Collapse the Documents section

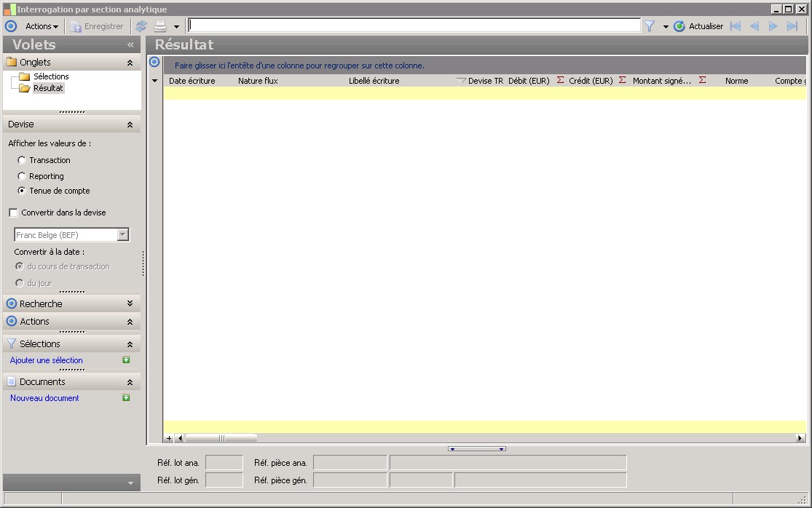click(130, 382)
